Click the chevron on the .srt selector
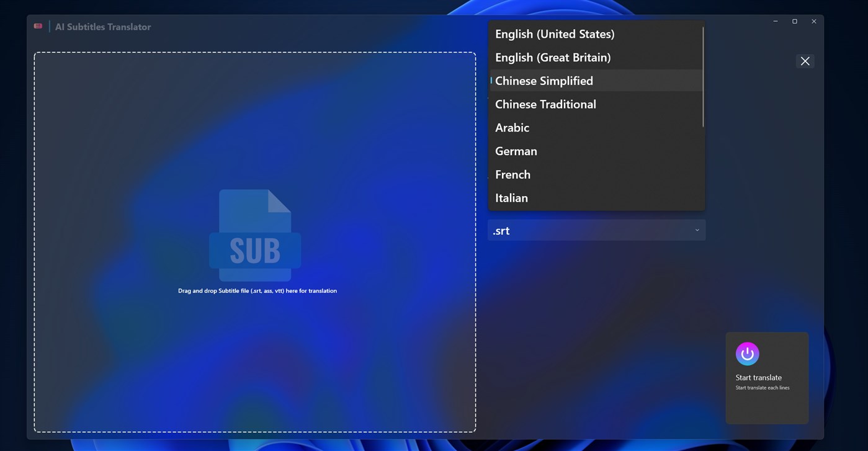 tap(696, 230)
